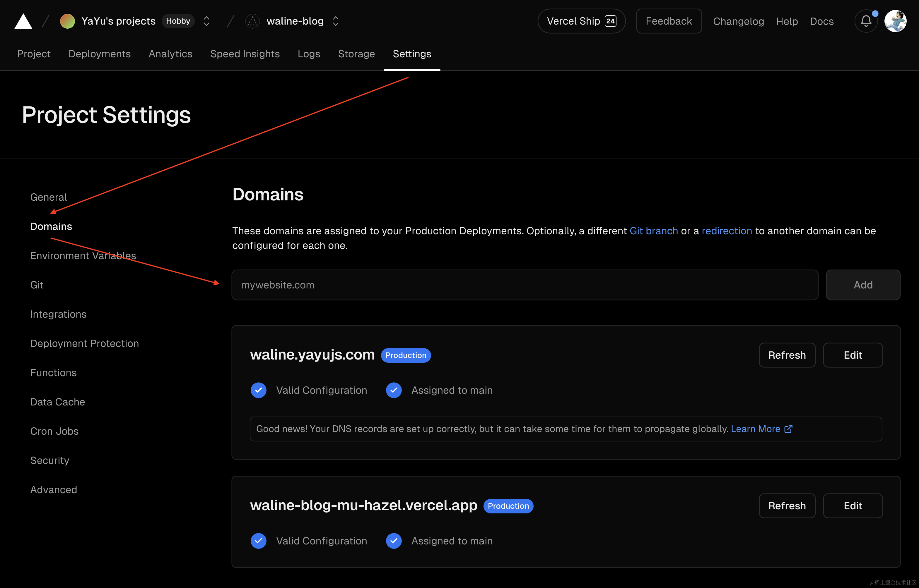The width and height of the screenshot is (919, 588).
Task: Click Valid Configuration checkmark for waline.yayujs.com
Action: 259,390
